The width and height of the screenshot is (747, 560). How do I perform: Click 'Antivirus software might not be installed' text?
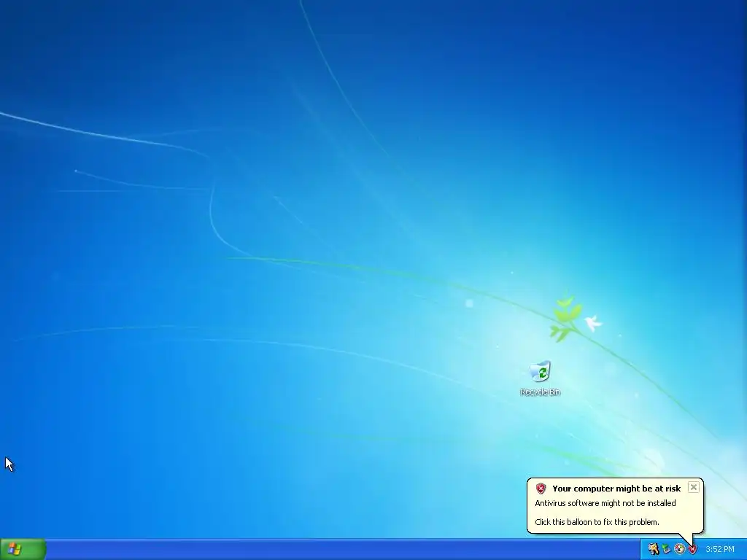[605, 503]
